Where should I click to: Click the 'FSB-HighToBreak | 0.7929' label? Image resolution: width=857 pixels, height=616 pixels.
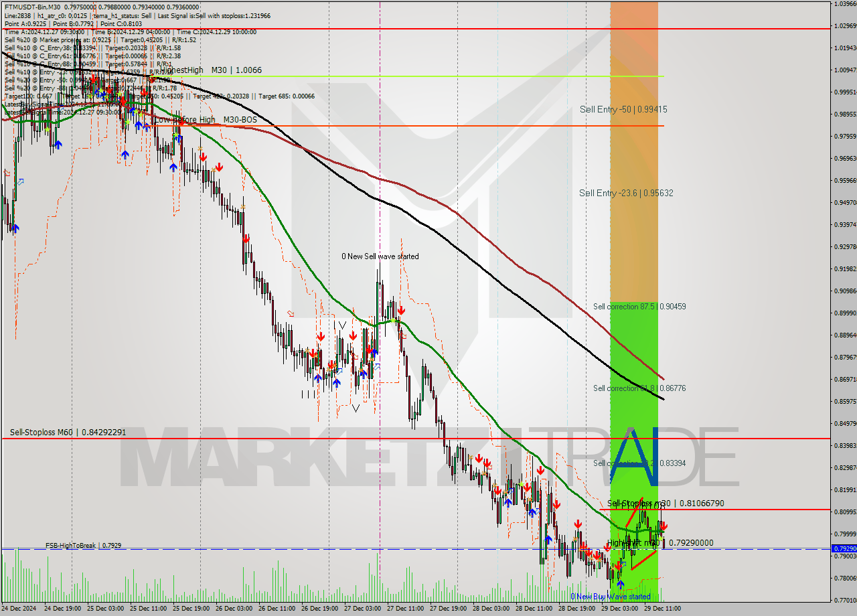tap(84, 546)
